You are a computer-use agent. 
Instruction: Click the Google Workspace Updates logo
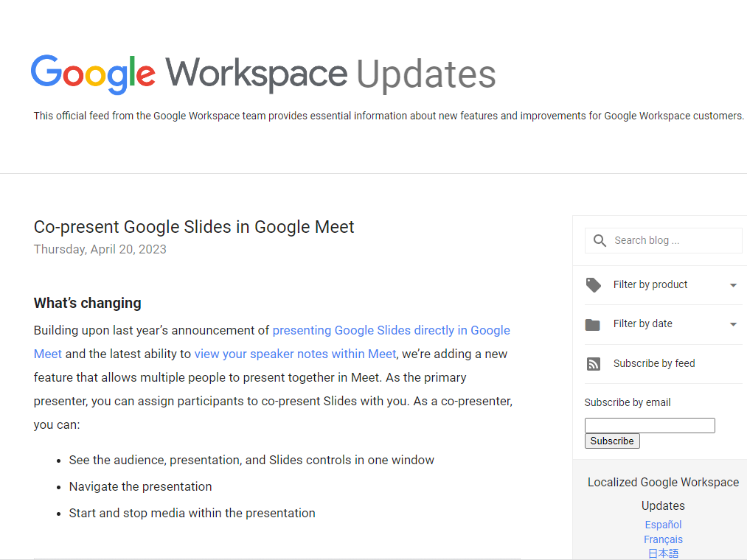[263, 74]
